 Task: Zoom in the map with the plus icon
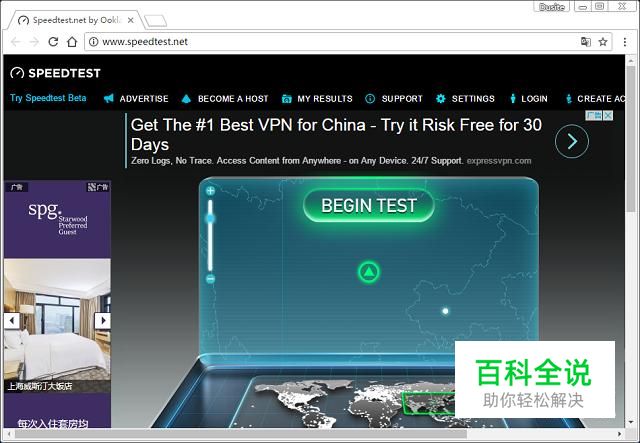tap(210, 191)
